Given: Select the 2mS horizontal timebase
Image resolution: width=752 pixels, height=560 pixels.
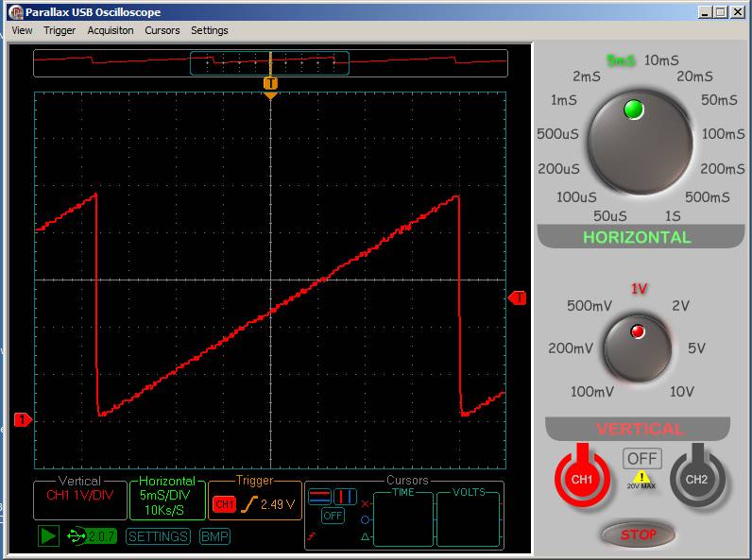Looking at the screenshot, I should [586, 76].
